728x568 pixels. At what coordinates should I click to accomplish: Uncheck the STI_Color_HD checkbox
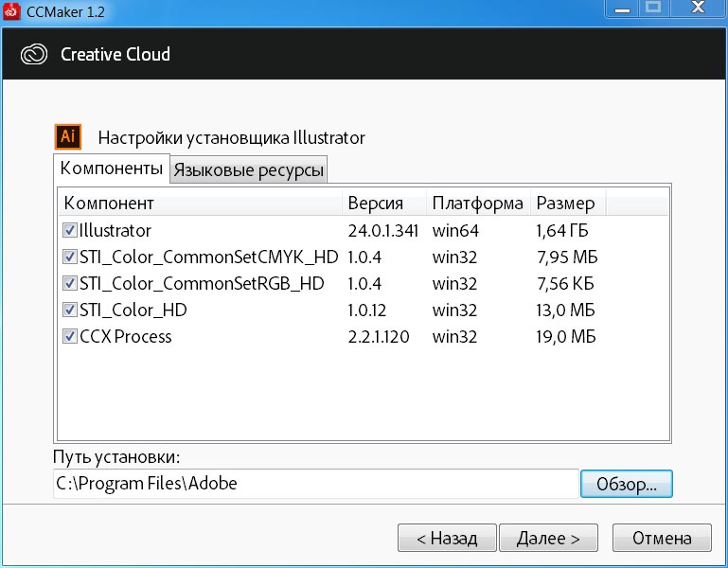pyautogui.click(x=70, y=310)
